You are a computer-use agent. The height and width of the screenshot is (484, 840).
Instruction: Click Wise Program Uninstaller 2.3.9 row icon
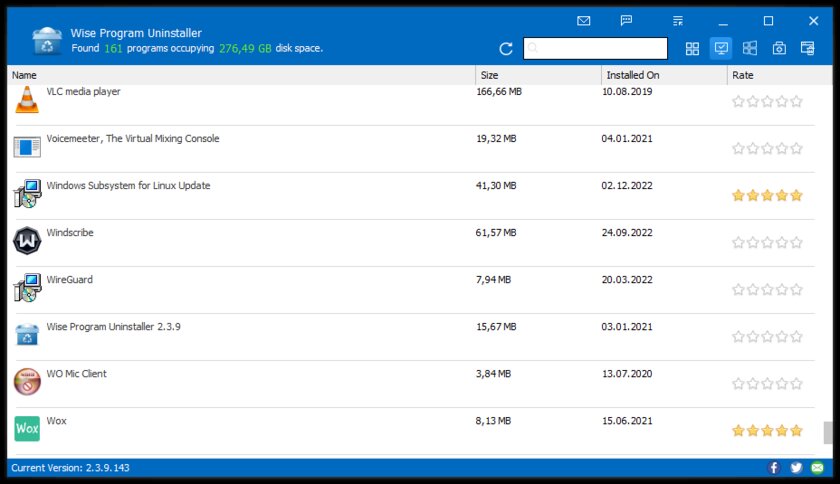pos(27,334)
